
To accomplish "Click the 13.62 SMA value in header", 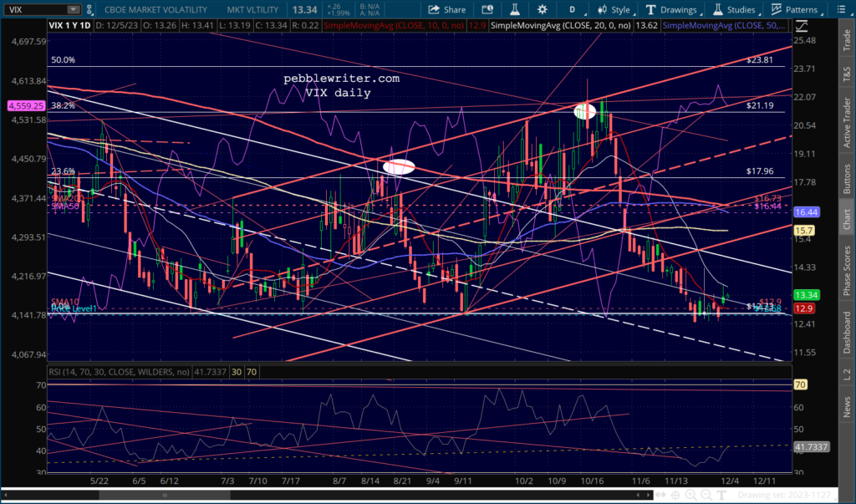I will (646, 26).
